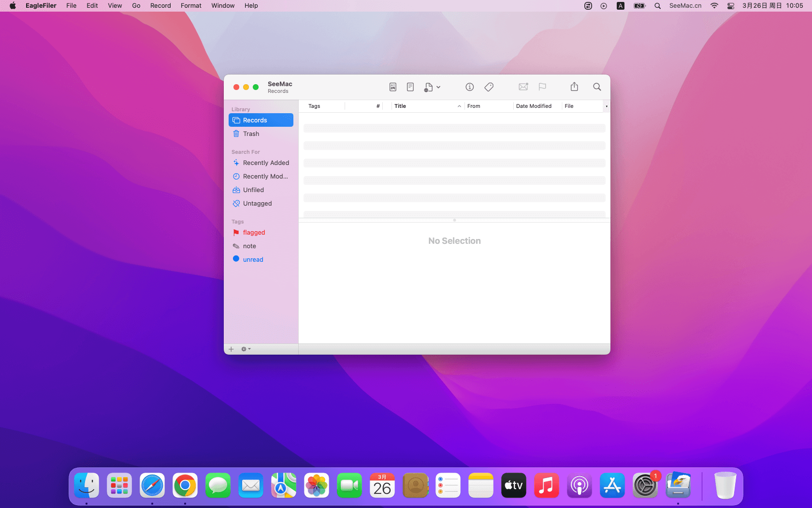Click the Tags icon in toolbar
The height and width of the screenshot is (508, 812).
coord(489,87)
